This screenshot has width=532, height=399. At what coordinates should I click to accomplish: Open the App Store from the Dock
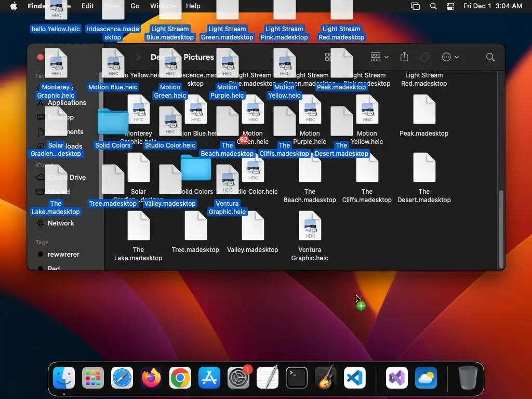click(x=209, y=378)
